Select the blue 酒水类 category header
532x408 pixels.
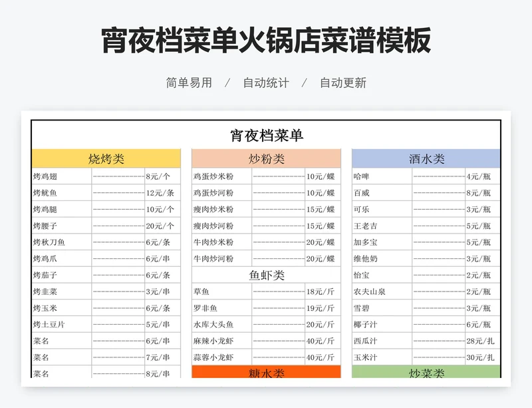[426, 159]
